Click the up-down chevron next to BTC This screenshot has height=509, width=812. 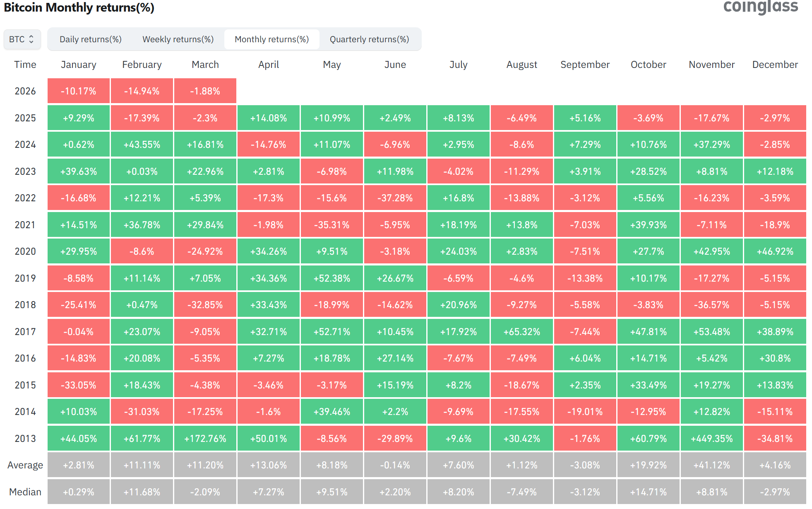click(31, 39)
